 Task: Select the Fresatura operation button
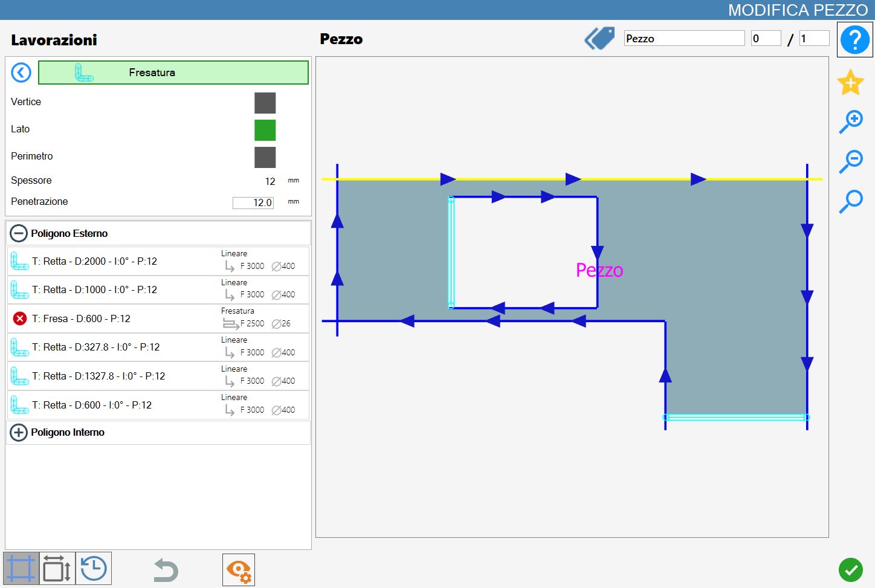(173, 73)
